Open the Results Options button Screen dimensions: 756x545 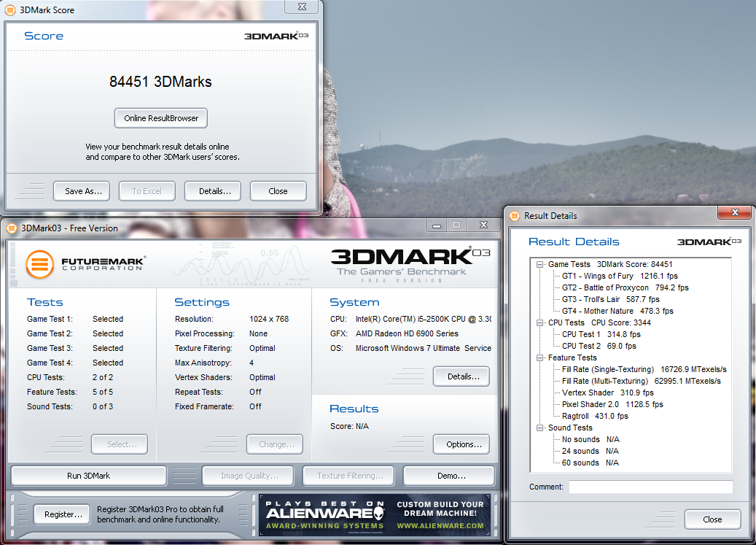pos(461,444)
